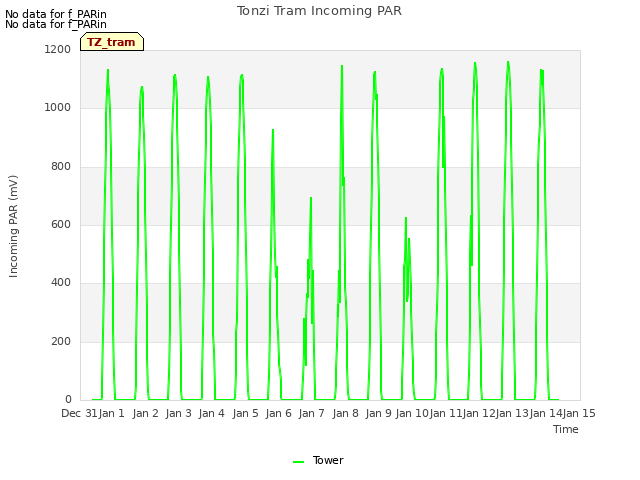Image resolution: width=640 pixels, height=480 pixels.
Task: Click the Jan 9 x-axis tick label
Action: [x=378, y=413]
